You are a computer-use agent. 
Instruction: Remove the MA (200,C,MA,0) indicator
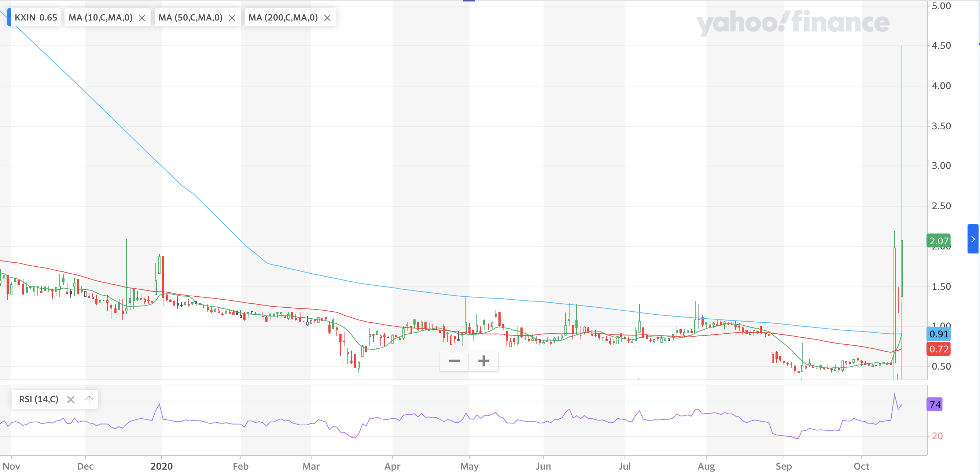pyautogui.click(x=327, y=18)
